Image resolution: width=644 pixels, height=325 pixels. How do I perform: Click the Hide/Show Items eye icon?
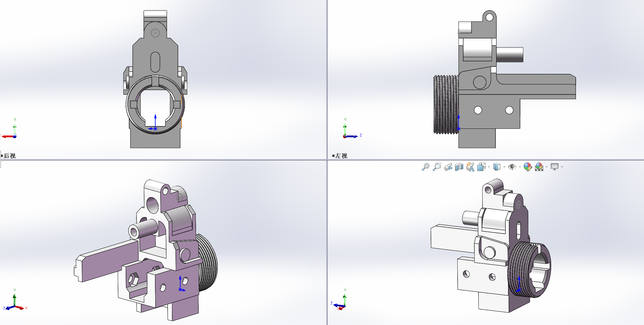point(512,167)
